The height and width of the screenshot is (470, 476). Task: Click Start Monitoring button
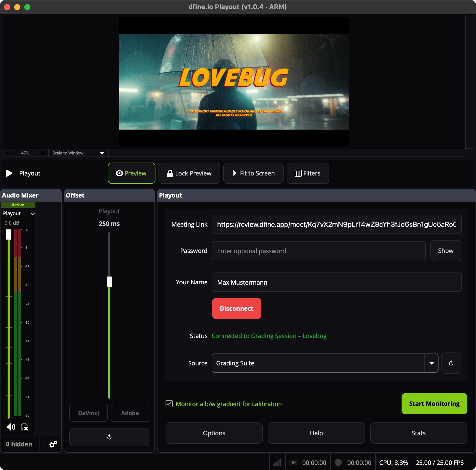(434, 404)
